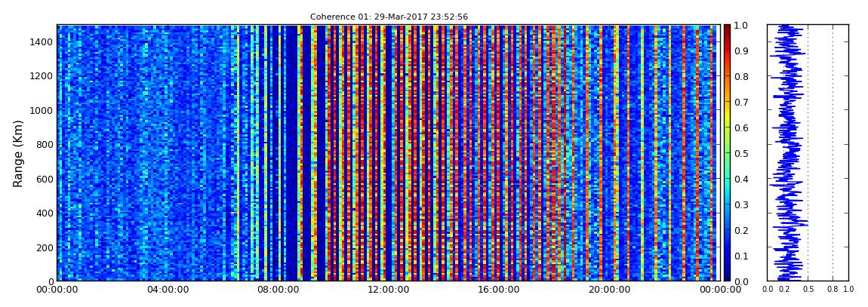This screenshot has width=868, height=307.
Task: Click the 1400 range tick label
Action: (42, 41)
